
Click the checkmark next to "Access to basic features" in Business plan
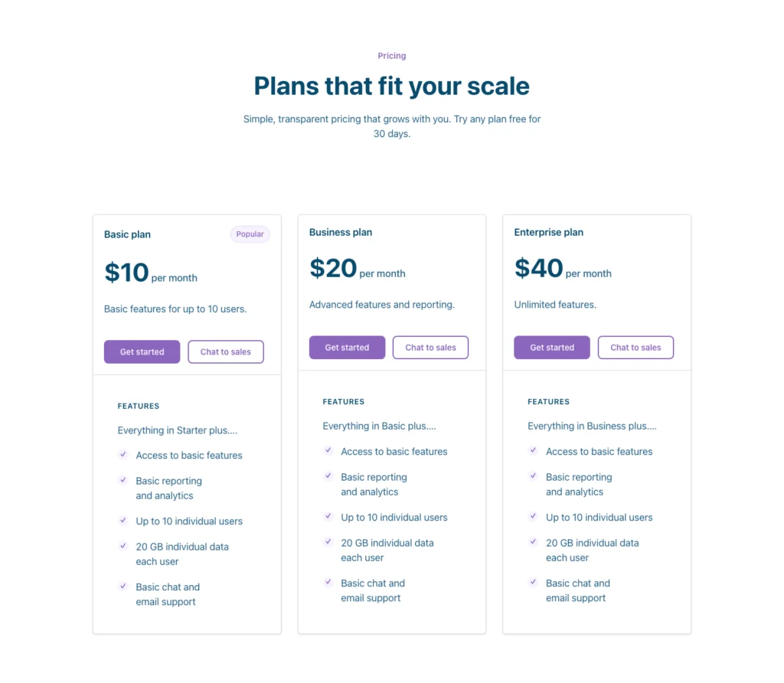[x=328, y=451]
